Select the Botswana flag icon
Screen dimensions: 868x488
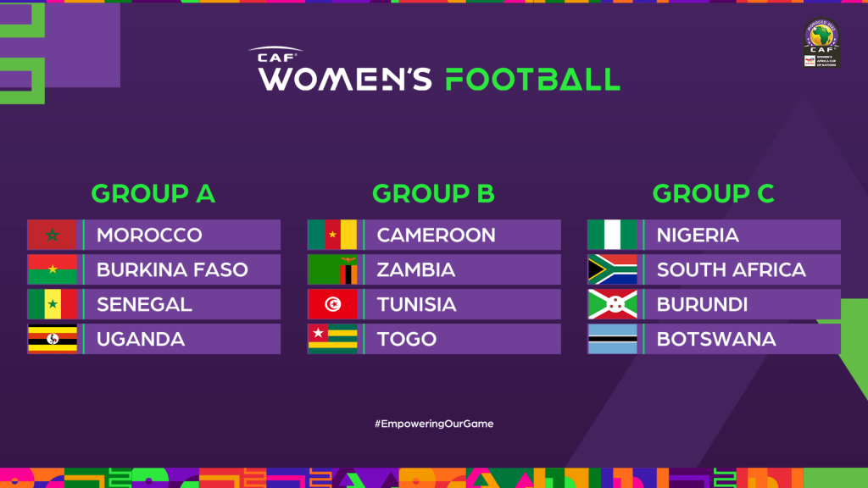point(612,339)
